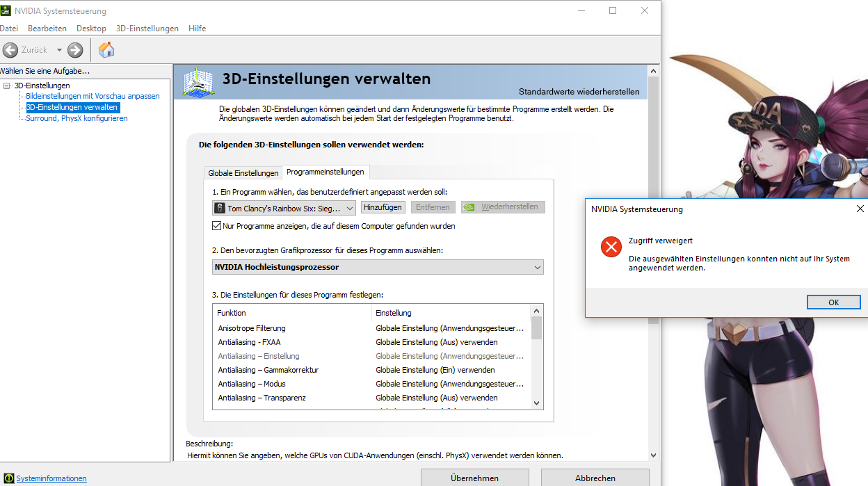Switch to Globale Einstellungen tab
The image size is (868, 486).
pyautogui.click(x=243, y=172)
